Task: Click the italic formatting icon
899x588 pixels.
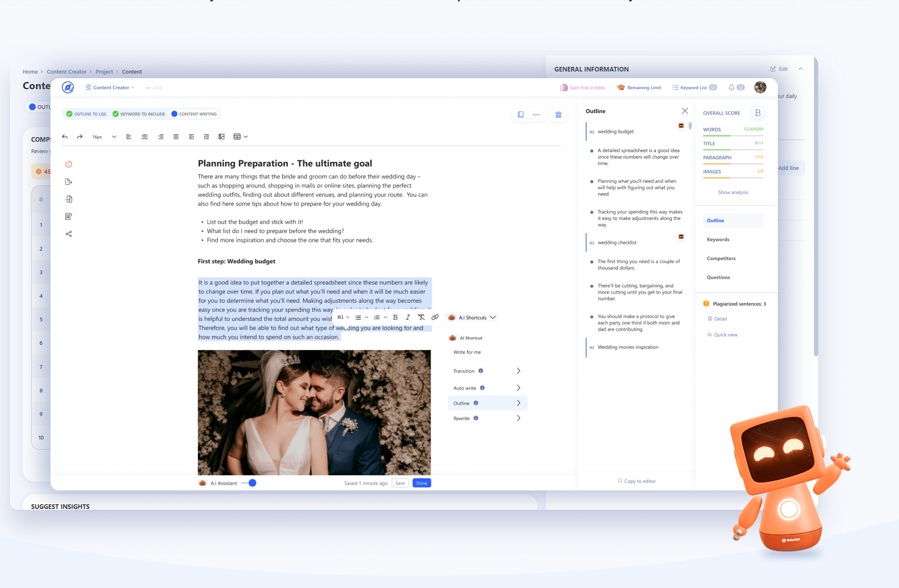Action: [x=407, y=318]
